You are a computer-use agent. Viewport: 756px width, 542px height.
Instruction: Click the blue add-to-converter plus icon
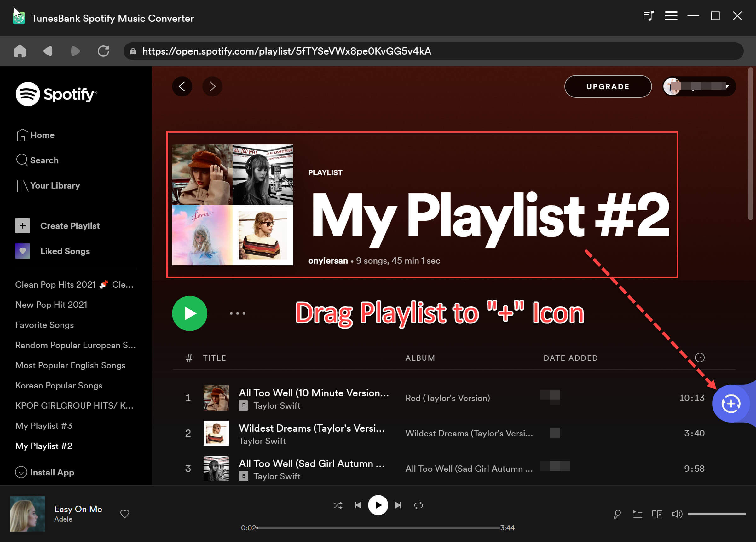pyautogui.click(x=731, y=404)
